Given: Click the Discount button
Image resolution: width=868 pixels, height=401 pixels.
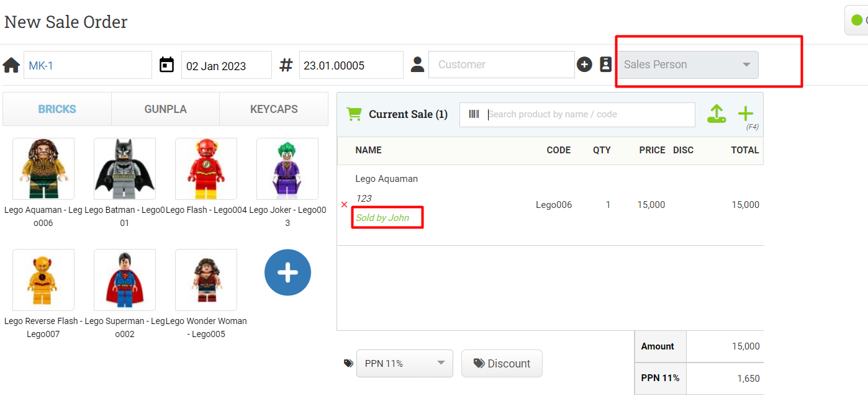Looking at the screenshot, I should pos(502,363).
